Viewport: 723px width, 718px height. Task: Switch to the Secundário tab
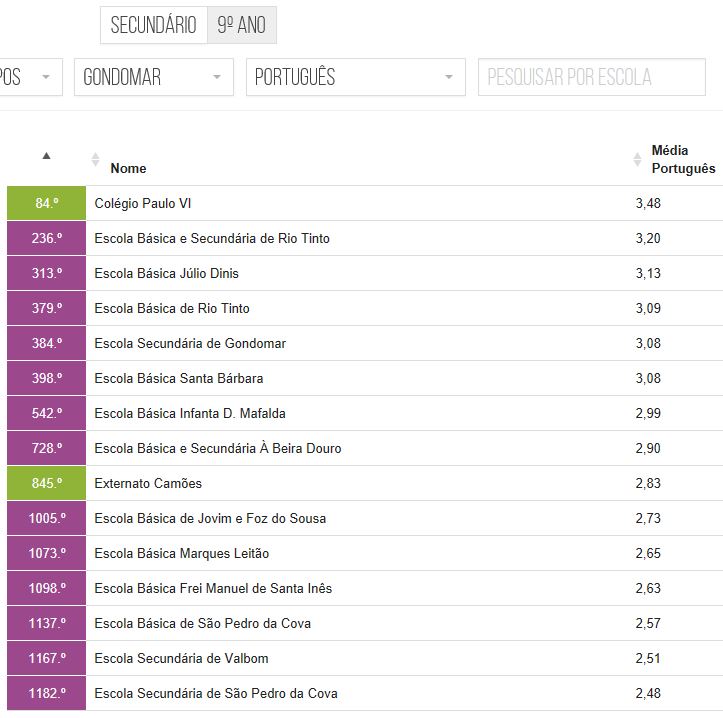(x=154, y=25)
